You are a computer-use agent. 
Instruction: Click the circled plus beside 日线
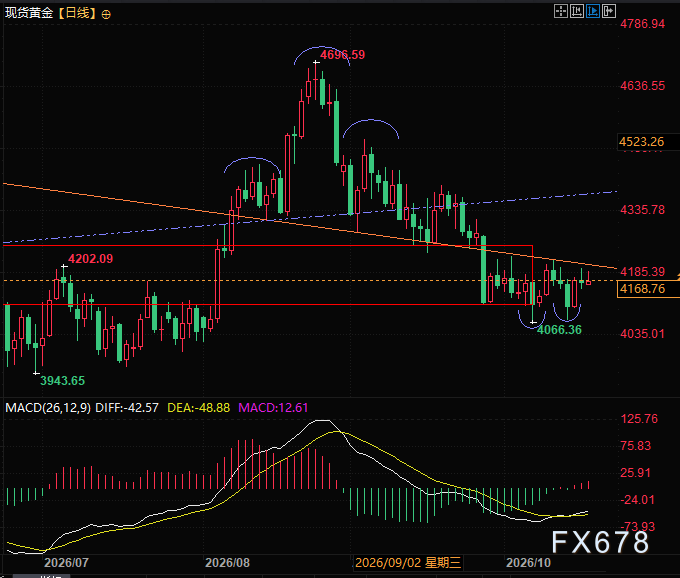106,14
